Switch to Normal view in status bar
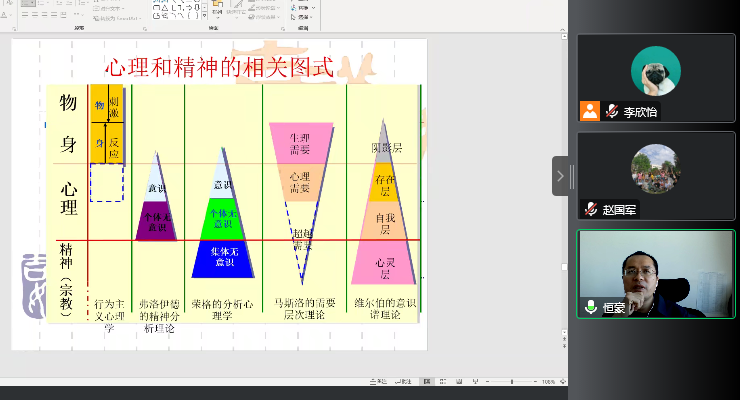 tap(427, 381)
